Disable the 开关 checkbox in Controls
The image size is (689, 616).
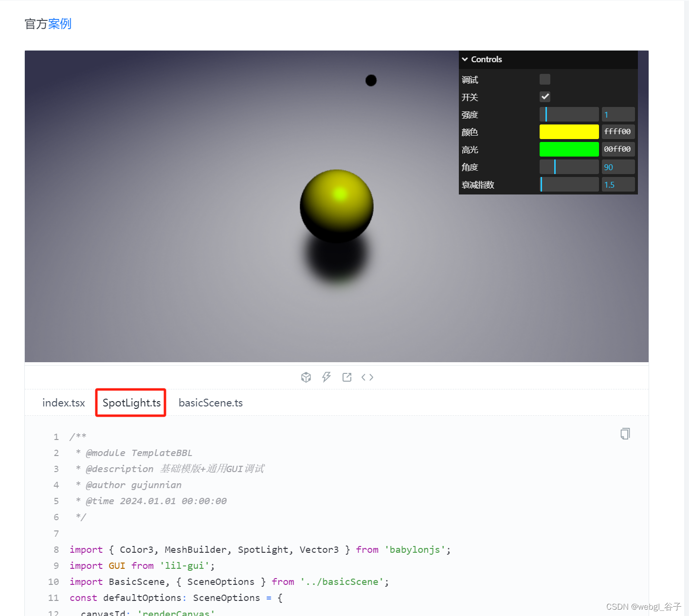[x=544, y=96]
